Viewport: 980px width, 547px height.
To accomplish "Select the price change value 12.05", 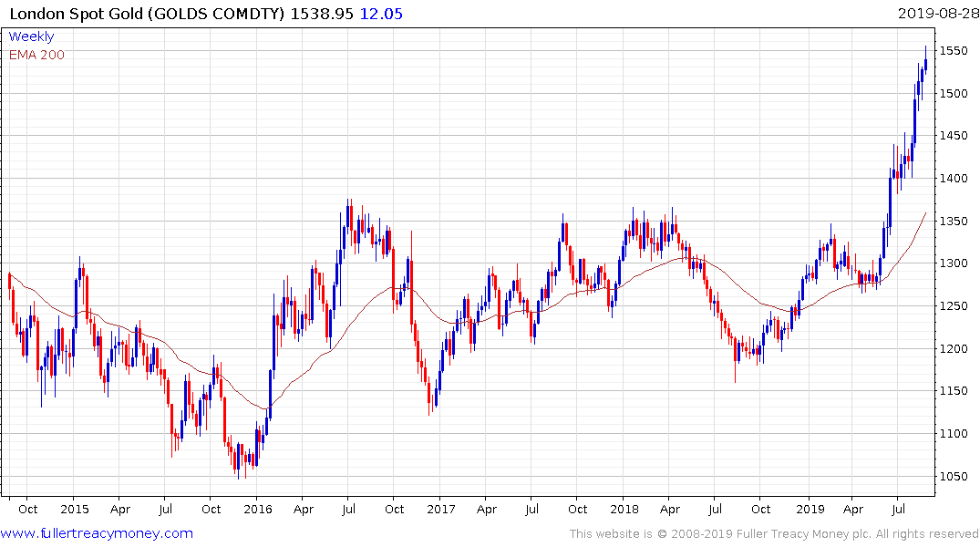I will (x=381, y=14).
